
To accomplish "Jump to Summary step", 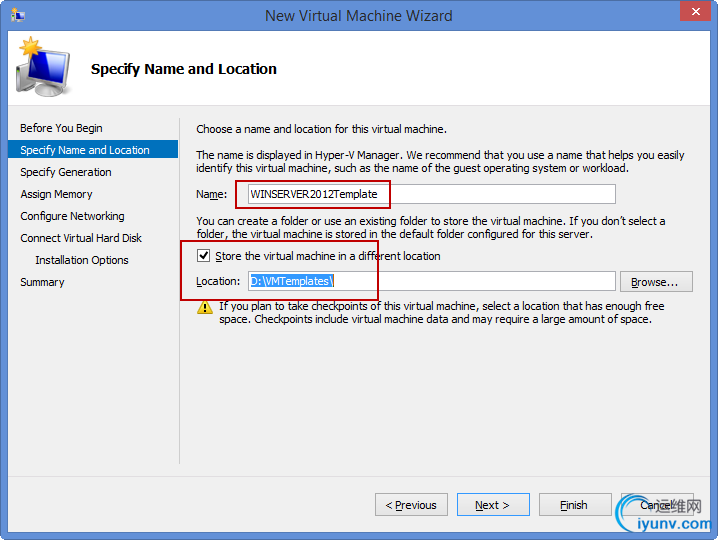I will point(42,282).
